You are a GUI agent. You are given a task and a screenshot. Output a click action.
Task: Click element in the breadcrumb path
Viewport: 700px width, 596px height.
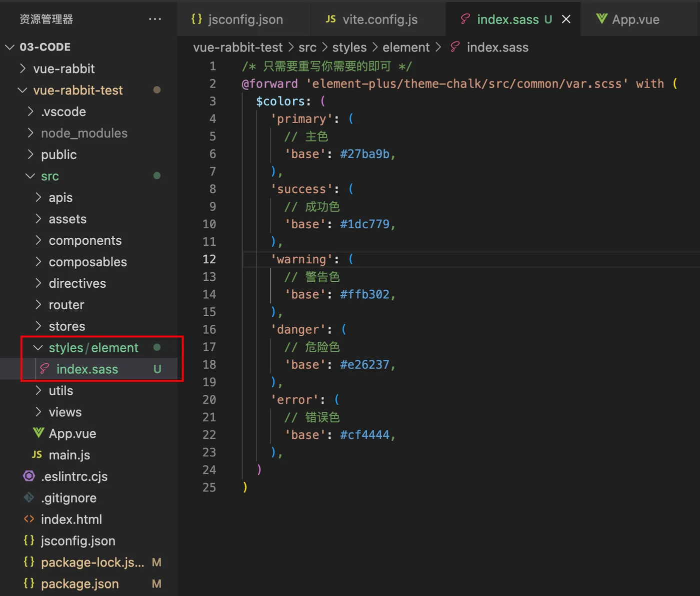pyautogui.click(x=406, y=47)
